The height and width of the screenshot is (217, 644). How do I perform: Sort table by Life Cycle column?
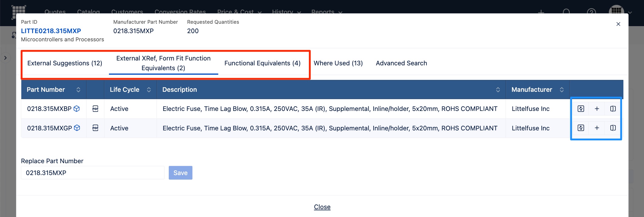tap(149, 90)
